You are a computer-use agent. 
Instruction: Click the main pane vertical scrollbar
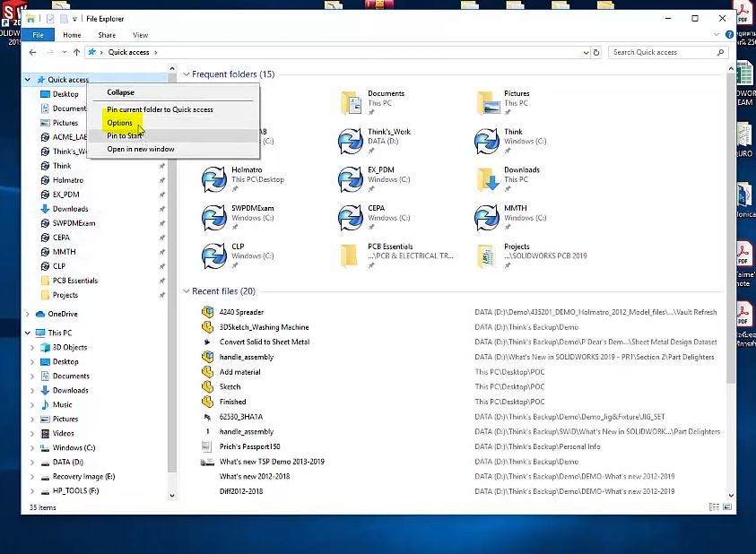click(731, 229)
